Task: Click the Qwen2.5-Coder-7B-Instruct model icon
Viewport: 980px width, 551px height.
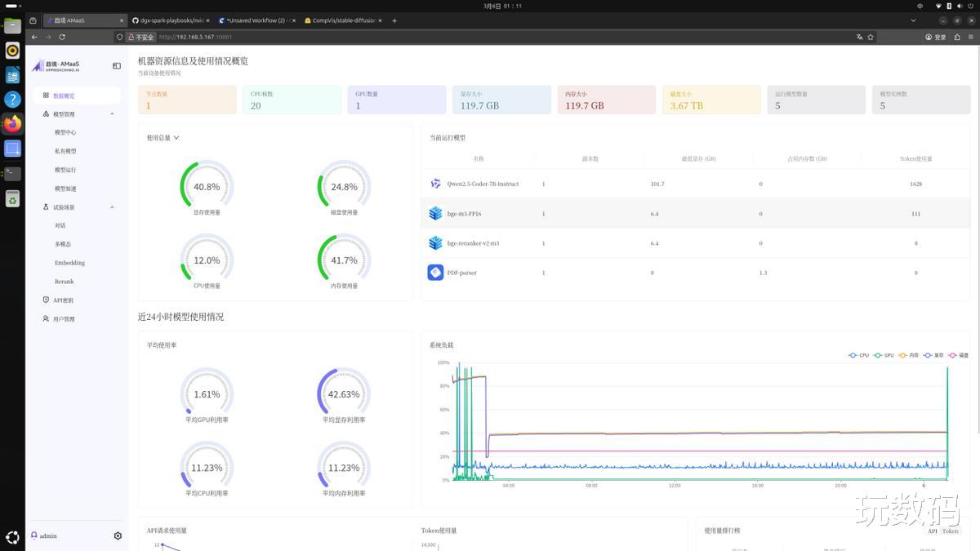Action: click(435, 184)
